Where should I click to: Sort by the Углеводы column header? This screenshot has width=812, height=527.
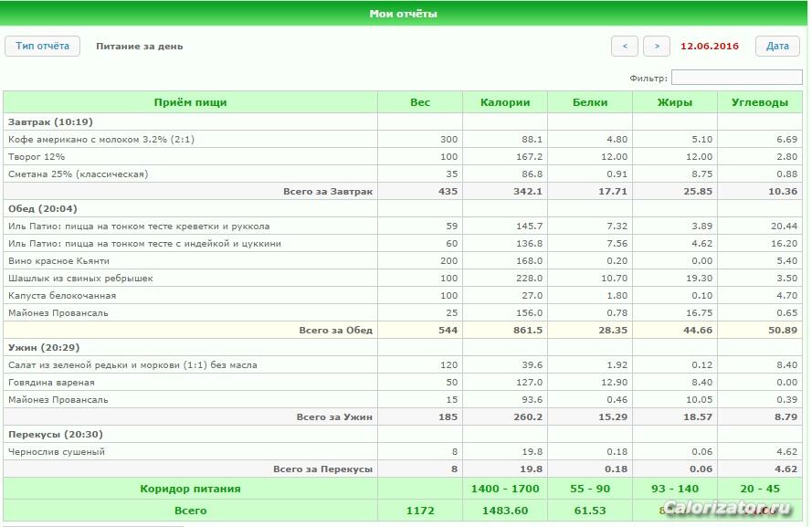[760, 102]
